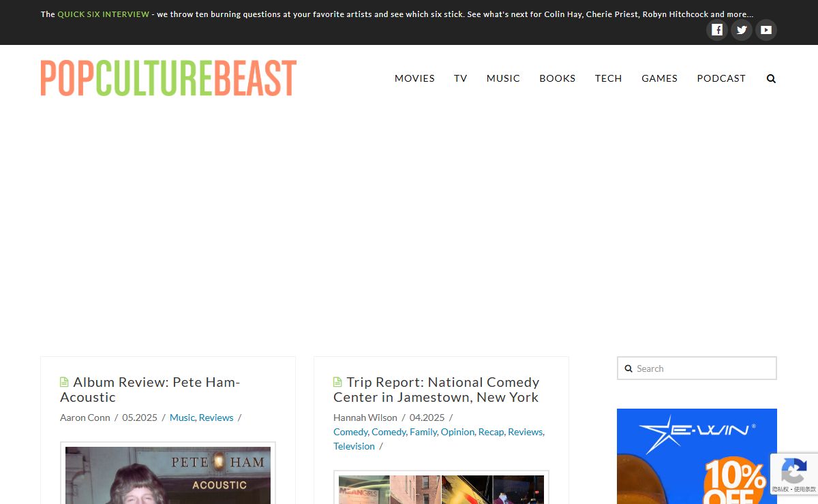The image size is (818, 504).
Task: Click the PopCultureBeast site logo
Action: (x=168, y=78)
